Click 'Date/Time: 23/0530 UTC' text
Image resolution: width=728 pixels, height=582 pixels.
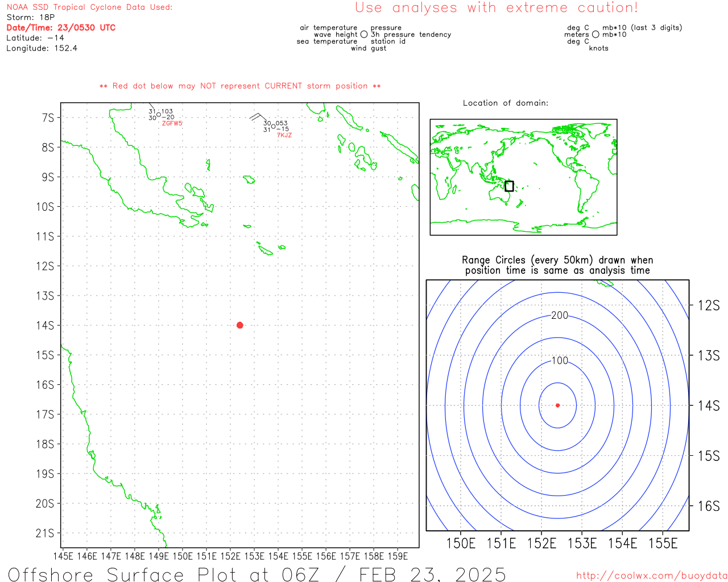tap(61, 27)
